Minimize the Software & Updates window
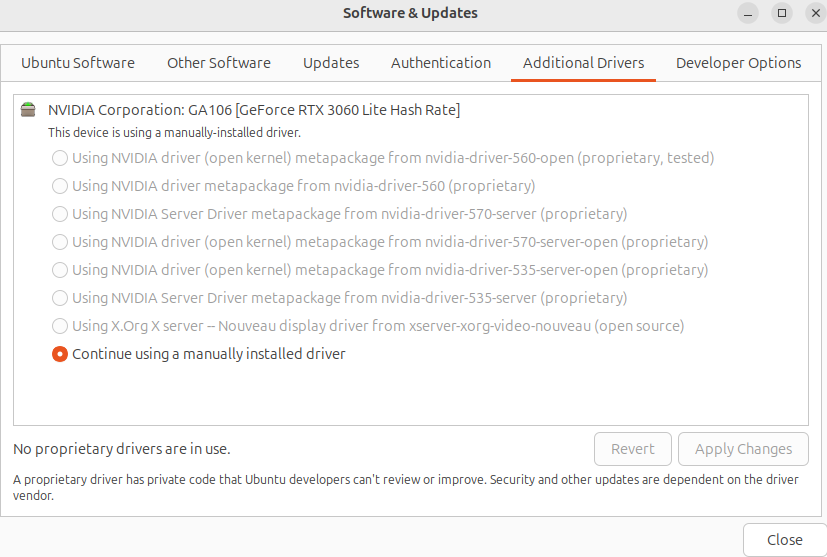Screen dimensions: 827x557 coord(750,13)
